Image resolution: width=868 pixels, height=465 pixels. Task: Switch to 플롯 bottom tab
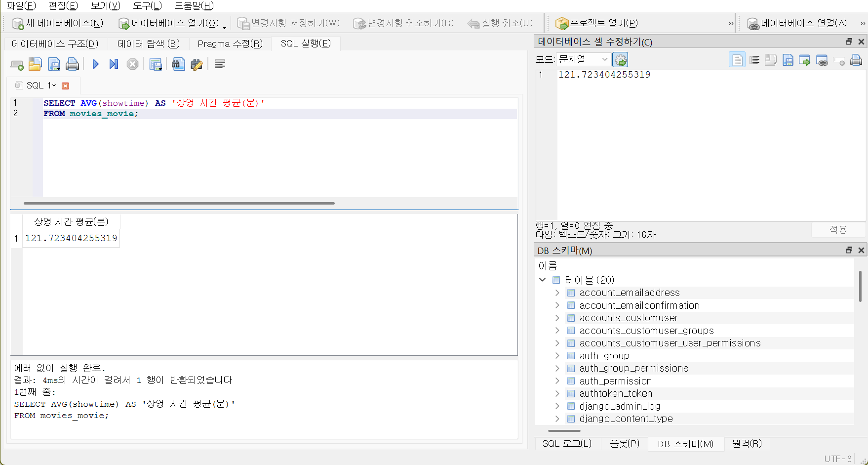pyautogui.click(x=625, y=444)
